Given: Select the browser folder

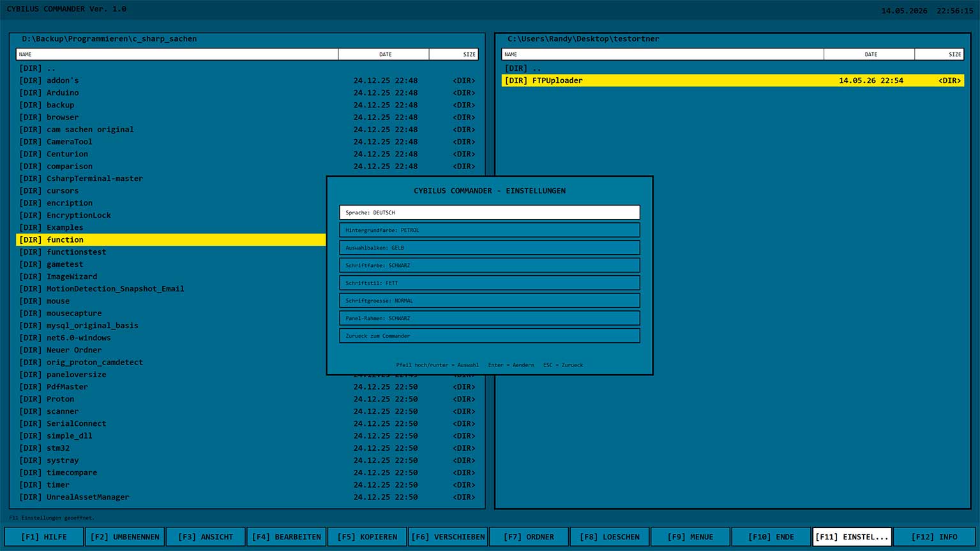Looking at the screenshot, I should (247, 117).
